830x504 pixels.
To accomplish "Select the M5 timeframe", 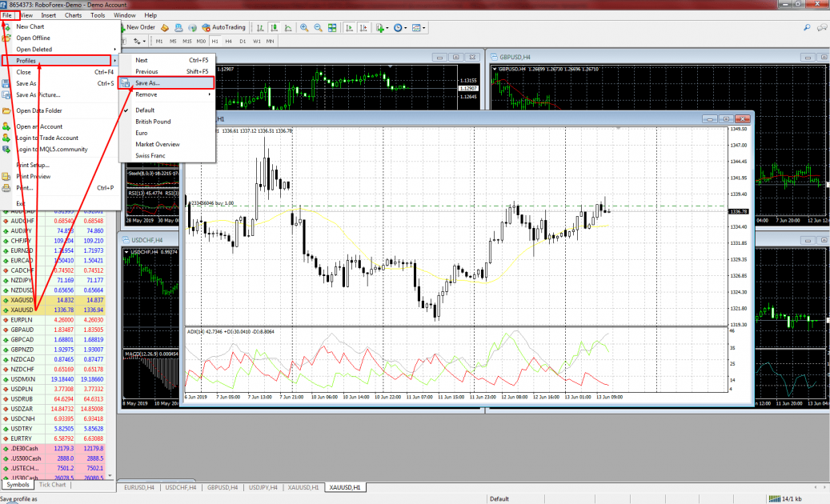I will tap(173, 41).
